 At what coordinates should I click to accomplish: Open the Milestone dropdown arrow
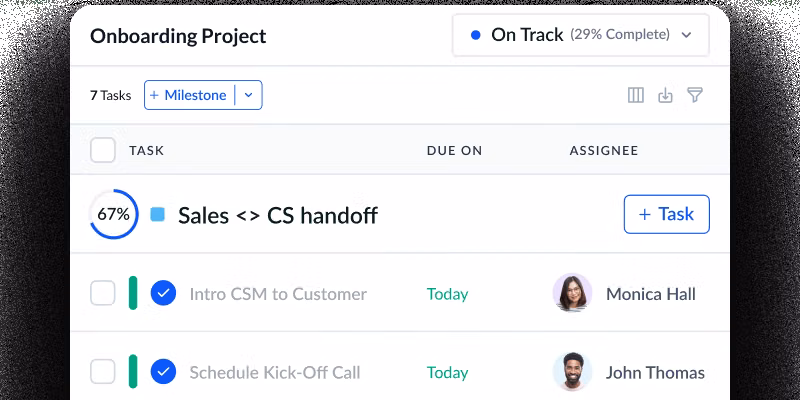[249, 95]
